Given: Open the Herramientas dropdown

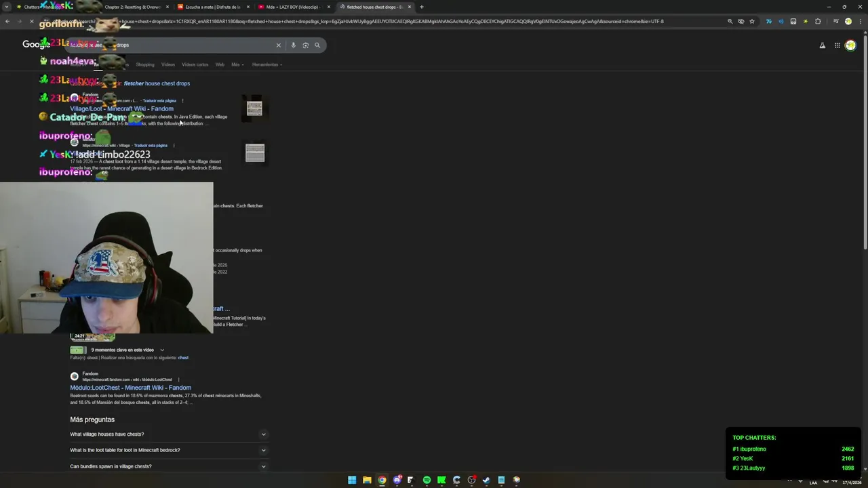Looking at the screenshot, I should (267, 64).
